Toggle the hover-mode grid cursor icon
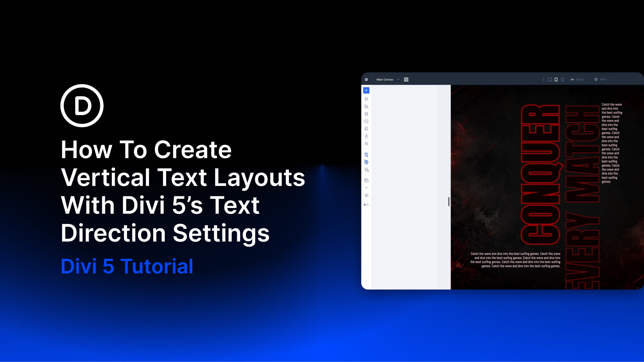The width and height of the screenshot is (644, 362). coord(366,162)
